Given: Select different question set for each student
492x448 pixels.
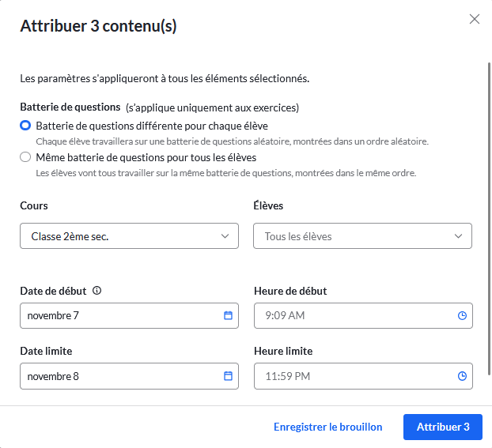Looking at the screenshot, I should click(x=26, y=126).
